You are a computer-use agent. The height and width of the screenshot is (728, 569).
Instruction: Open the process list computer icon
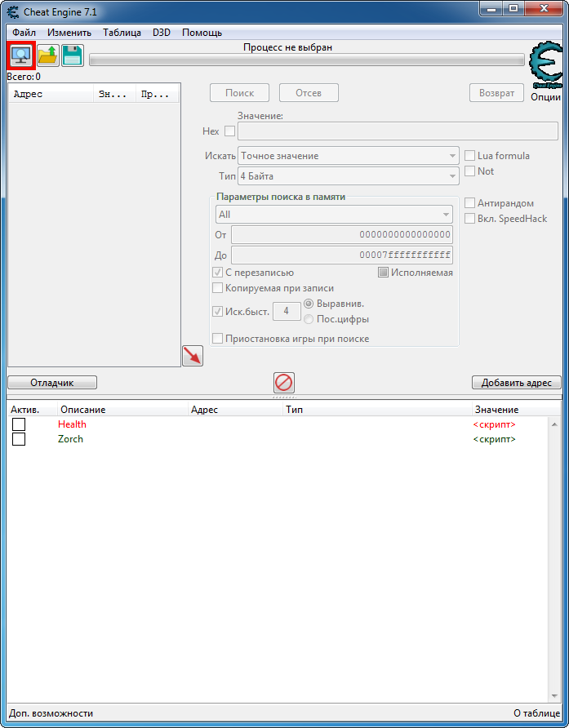[x=21, y=55]
